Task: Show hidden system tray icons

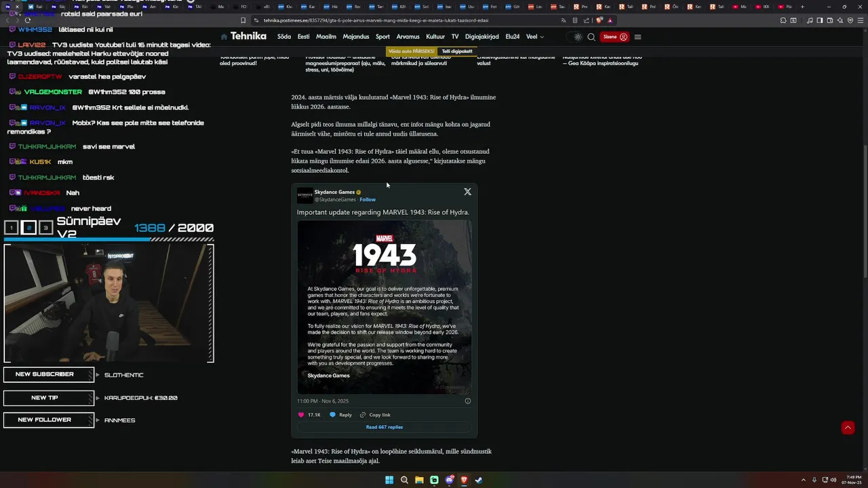Action: [x=804, y=480]
